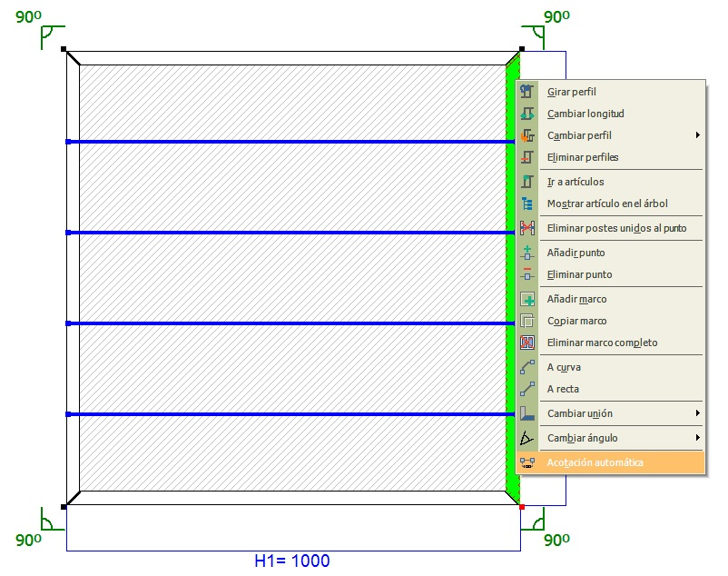Select the top-right black corner handle
Image resolution: width=728 pixels, height=576 pixels.
pyautogui.click(x=522, y=49)
